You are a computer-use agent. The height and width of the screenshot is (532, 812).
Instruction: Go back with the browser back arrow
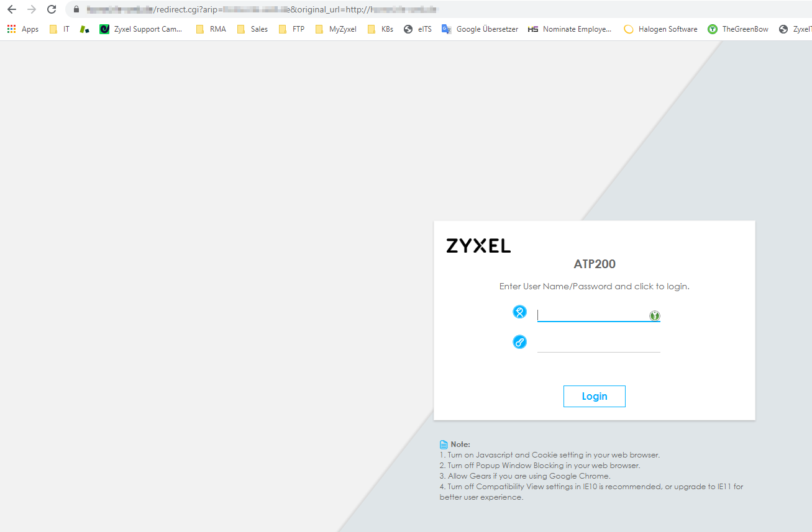pos(11,9)
